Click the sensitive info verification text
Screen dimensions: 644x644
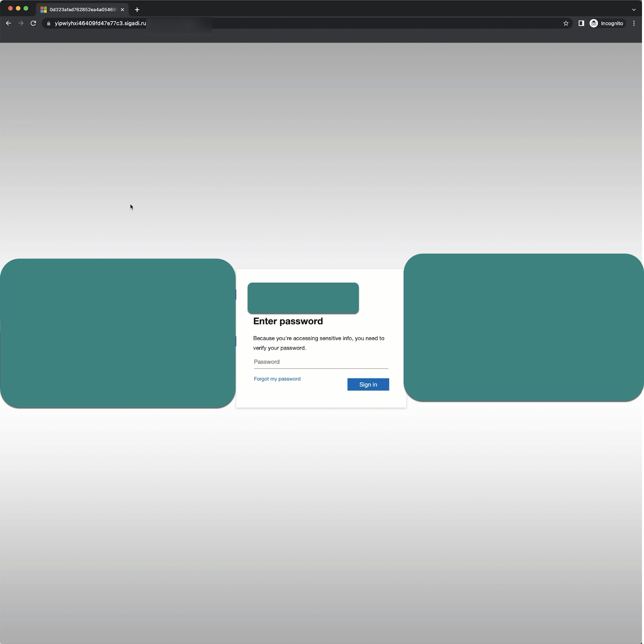click(318, 343)
